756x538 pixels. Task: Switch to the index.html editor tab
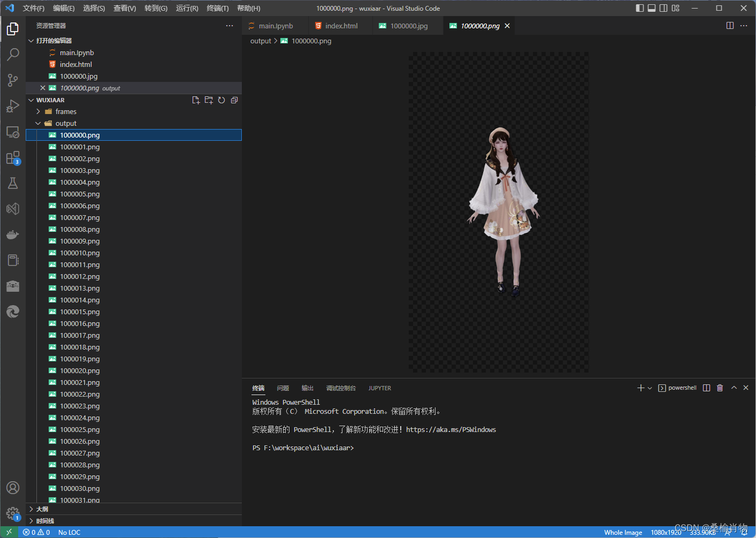341,26
